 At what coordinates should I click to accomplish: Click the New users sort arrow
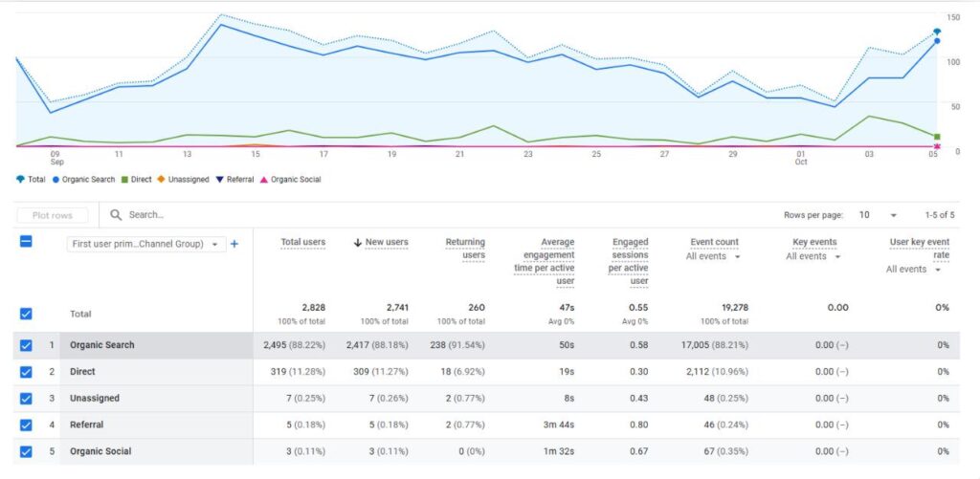[358, 243]
